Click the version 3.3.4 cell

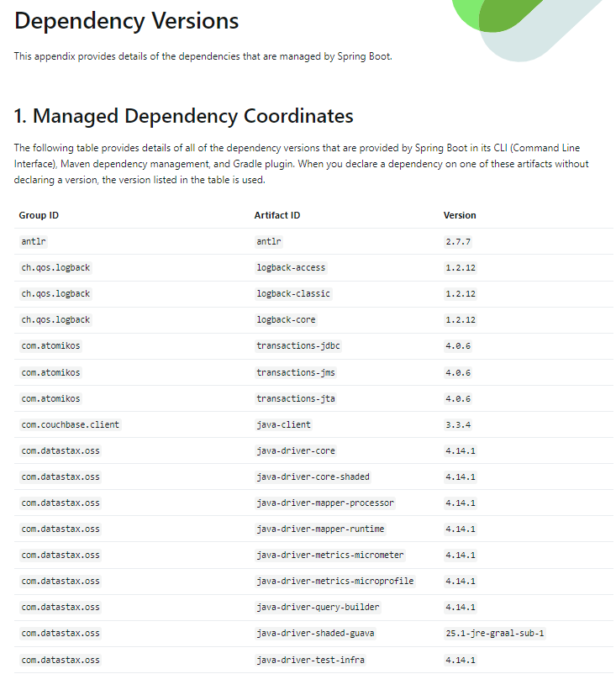pos(458,424)
